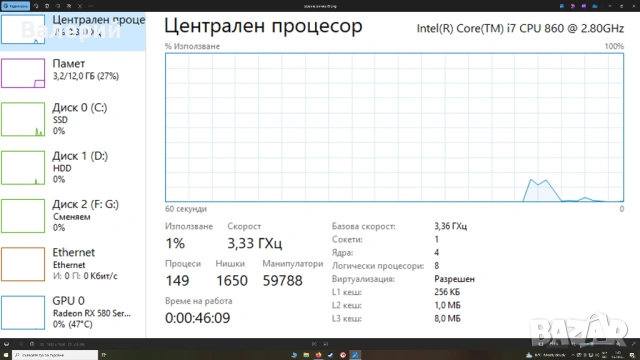Click the rotate icon in viewer toolbar
Viewport: 640px width, 360px height.
tap(36, 6)
